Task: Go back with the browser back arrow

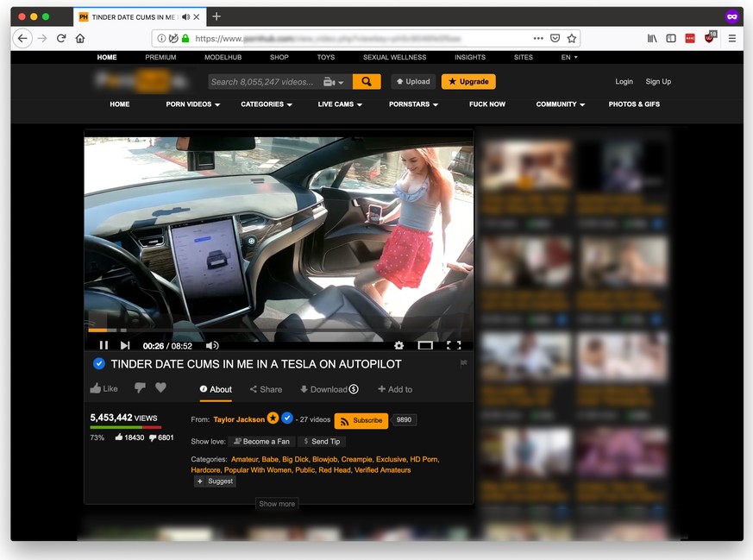Action: coord(22,39)
